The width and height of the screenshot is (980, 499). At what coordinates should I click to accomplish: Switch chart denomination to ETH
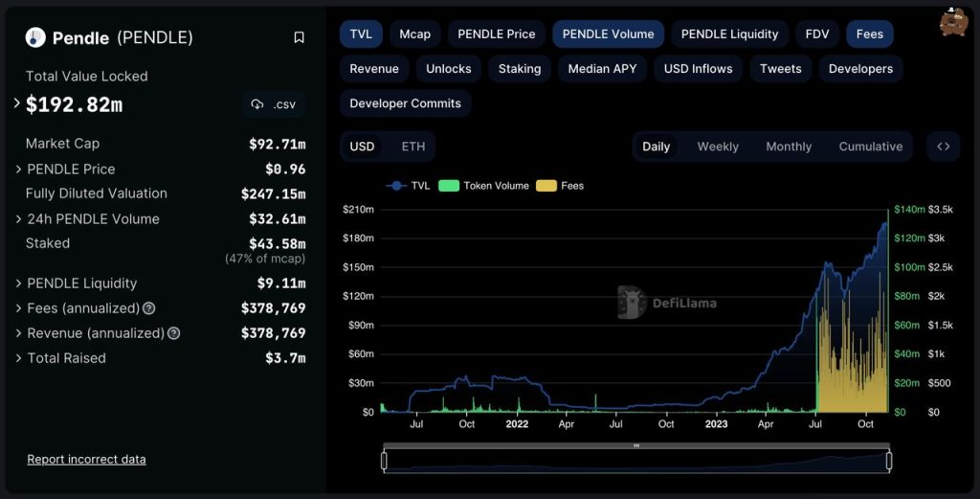coord(413,147)
